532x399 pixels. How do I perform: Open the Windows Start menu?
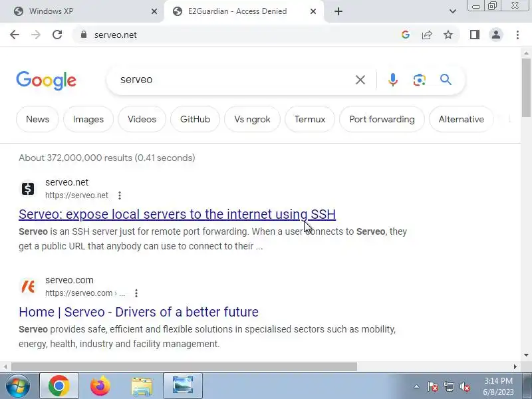(18, 386)
